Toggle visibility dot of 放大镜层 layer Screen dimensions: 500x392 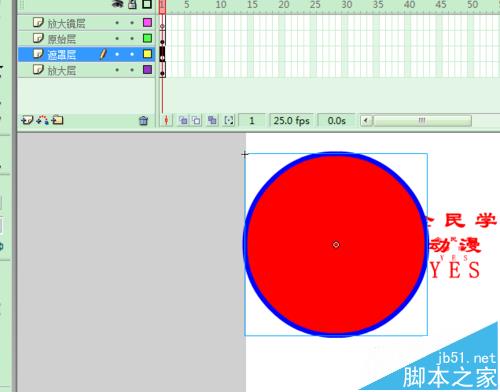[117, 23]
